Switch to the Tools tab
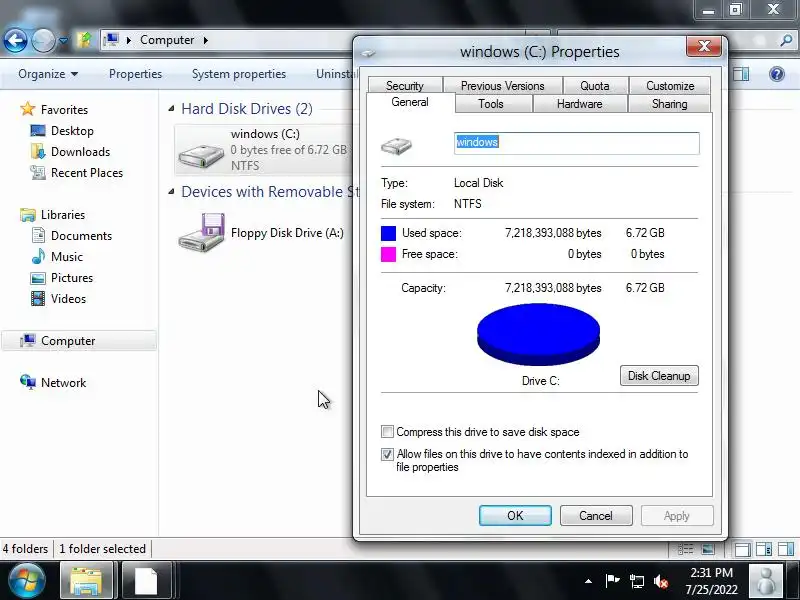The height and width of the screenshot is (600, 800). [x=491, y=104]
